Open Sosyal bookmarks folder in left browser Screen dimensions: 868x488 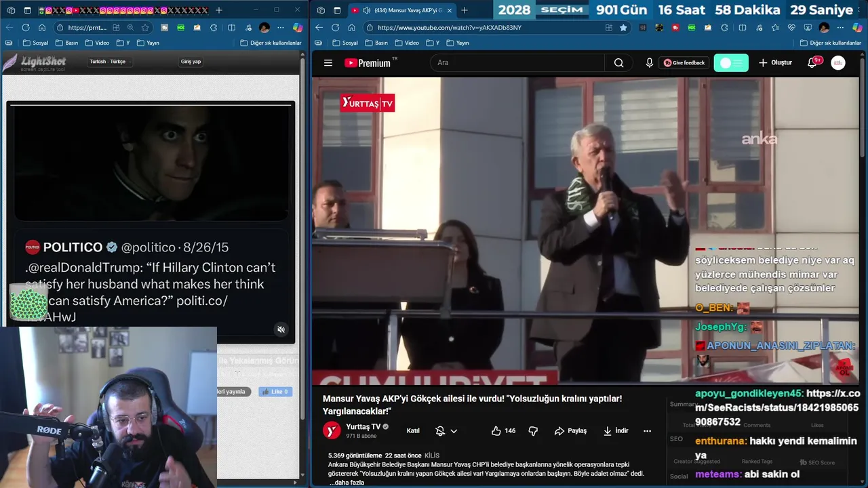click(x=35, y=43)
